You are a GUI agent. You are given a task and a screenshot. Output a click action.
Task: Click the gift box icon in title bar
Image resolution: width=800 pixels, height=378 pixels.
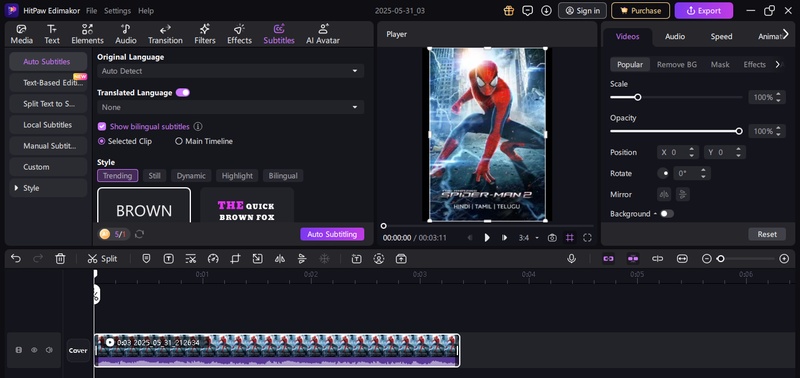(509, 10)
